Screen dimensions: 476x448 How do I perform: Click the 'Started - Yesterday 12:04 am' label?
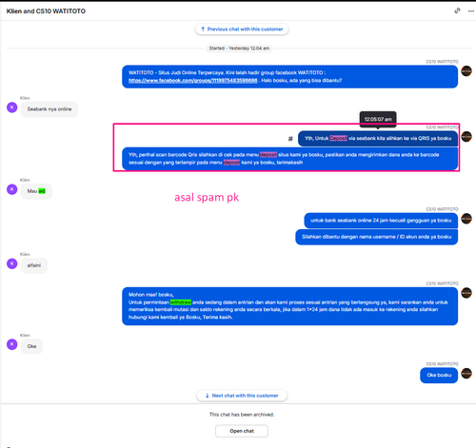[x=239, y=49]
